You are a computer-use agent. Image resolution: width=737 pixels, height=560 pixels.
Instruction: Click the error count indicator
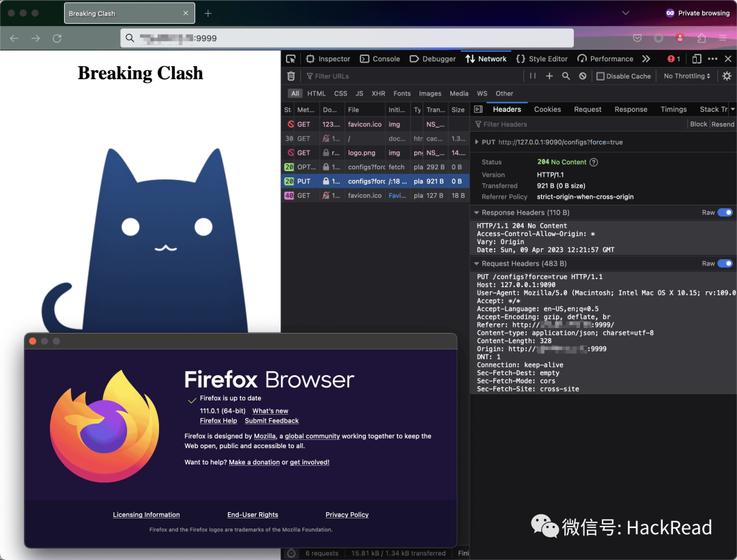pyautogui.click(x=674, y=59)
